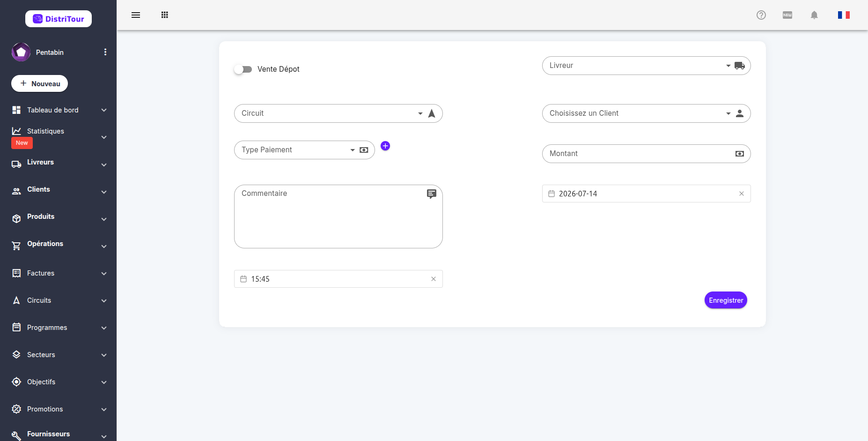The width and height of the screenshot is (868, 441).
Task: Clear the 15:45 time field
Action: point(434,279)
